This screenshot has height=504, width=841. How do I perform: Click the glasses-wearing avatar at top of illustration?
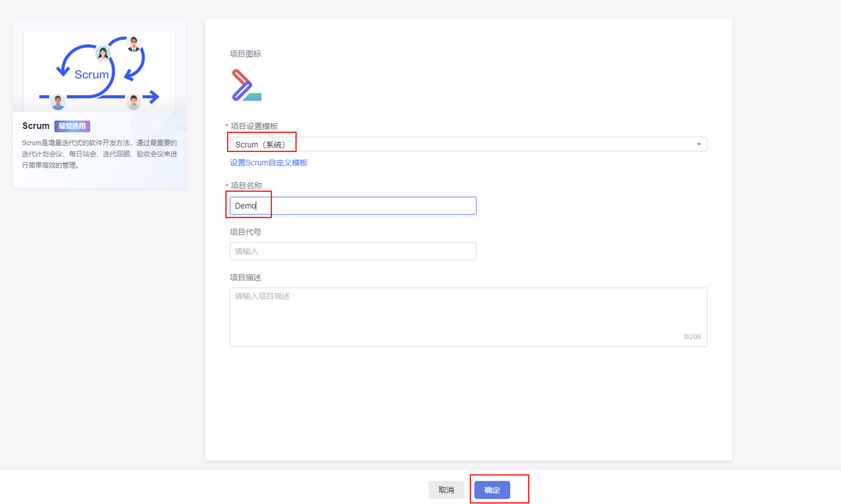(133, 44)
